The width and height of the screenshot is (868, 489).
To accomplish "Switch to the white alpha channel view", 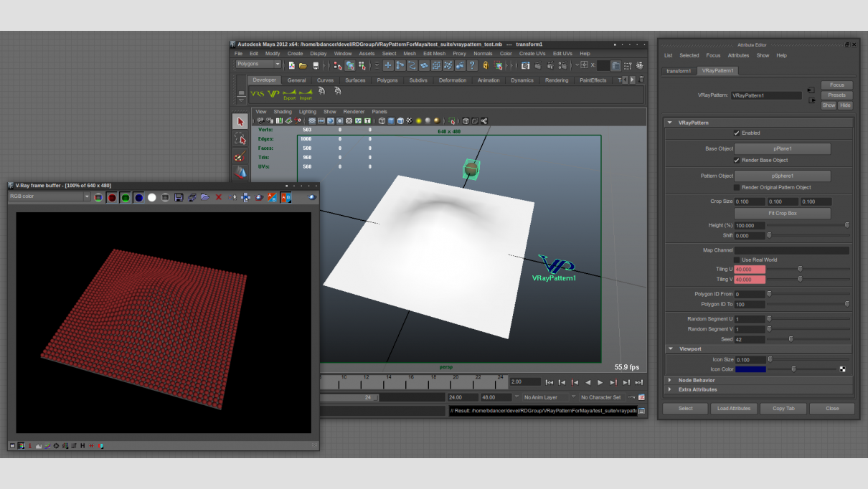I will pyautogui.click(x=152, y=197).
